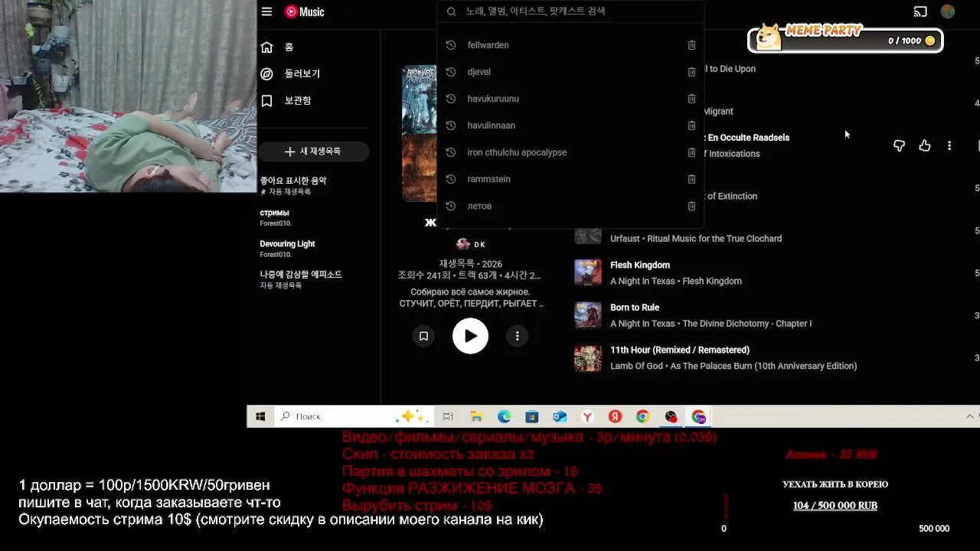The width and height of the screenshot is (980, 551).
Task: Click the search magnifier icon
Action: click(451, 11)
